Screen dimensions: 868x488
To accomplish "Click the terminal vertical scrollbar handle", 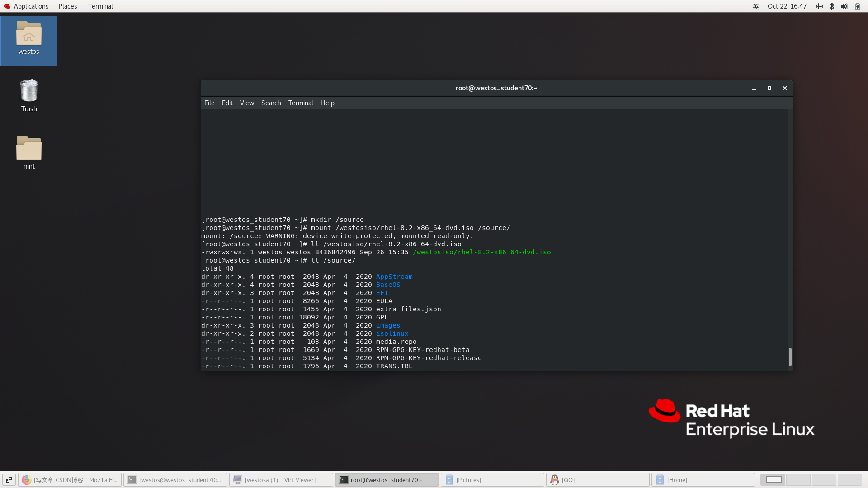I will coord(790,357).
